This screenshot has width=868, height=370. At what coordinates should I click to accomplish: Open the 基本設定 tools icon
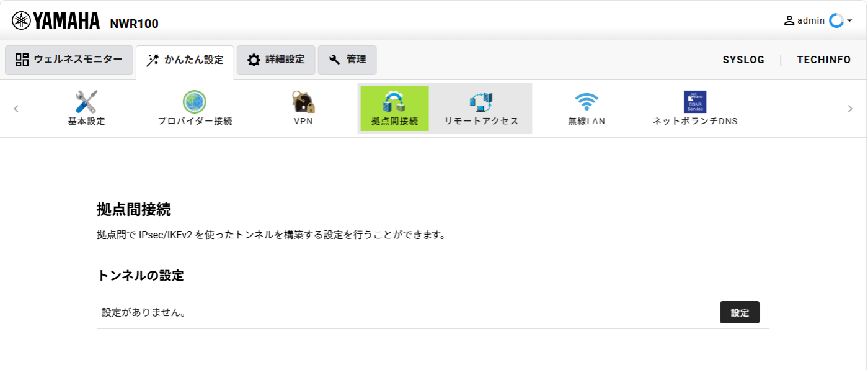86,102
